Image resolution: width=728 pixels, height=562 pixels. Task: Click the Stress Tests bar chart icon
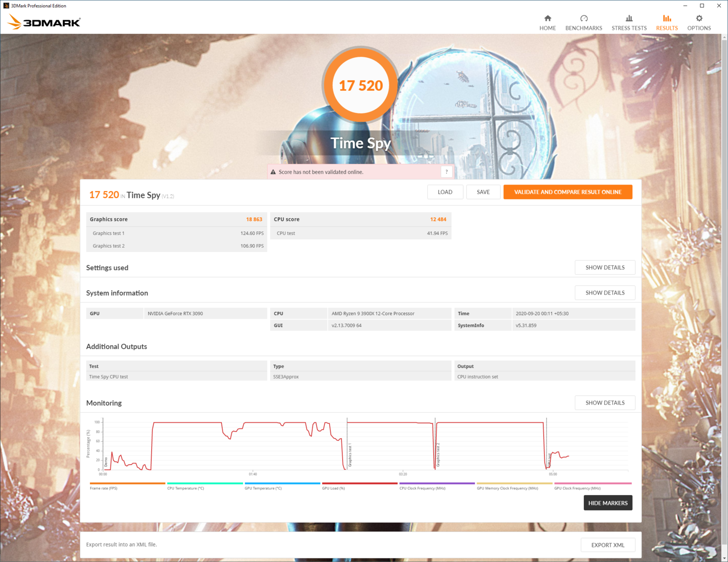[x=629, y=18]
